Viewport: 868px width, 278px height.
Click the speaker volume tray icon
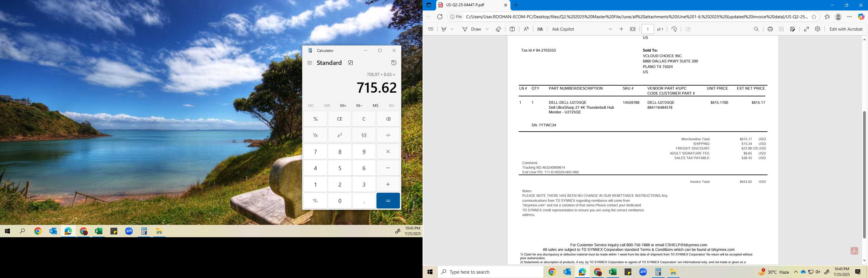point(818,272)
